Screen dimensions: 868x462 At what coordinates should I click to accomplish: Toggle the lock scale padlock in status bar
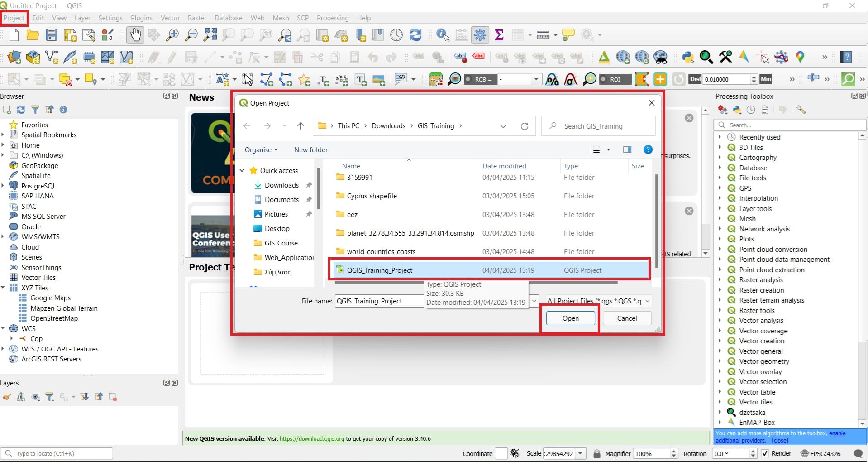pyautogui.click(x=597, y=453)
